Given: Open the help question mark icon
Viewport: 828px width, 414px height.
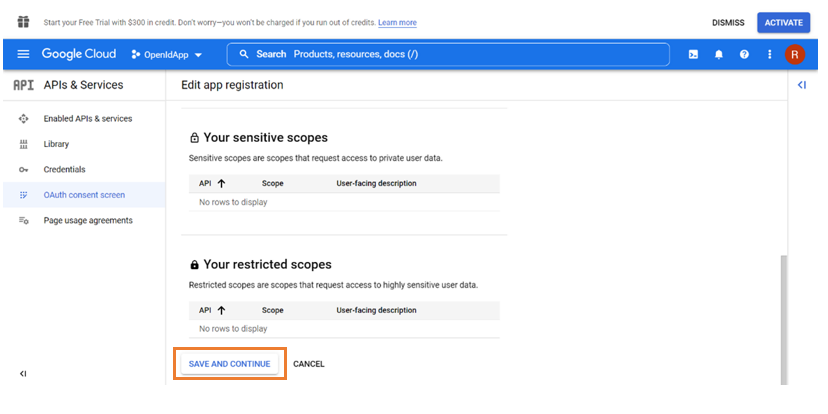Looking at the screenshot, I should (744, 54).
